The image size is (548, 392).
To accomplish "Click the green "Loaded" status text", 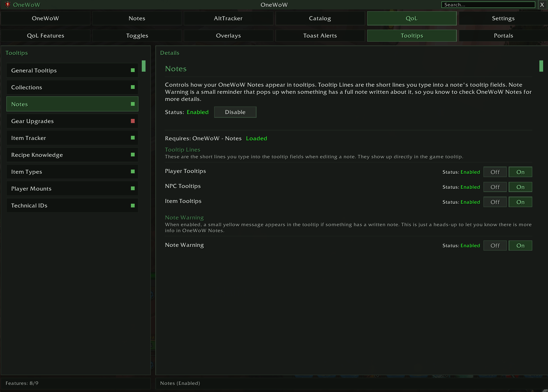I will tap(257, 138).
